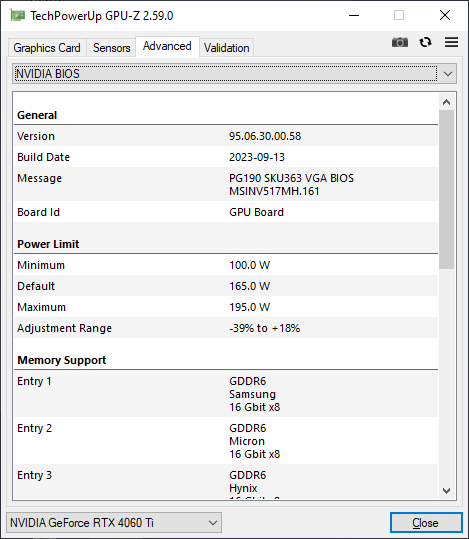Click the scroll down arrow
The width and height of the screenshot is (469, 539).
pos(447,491)
